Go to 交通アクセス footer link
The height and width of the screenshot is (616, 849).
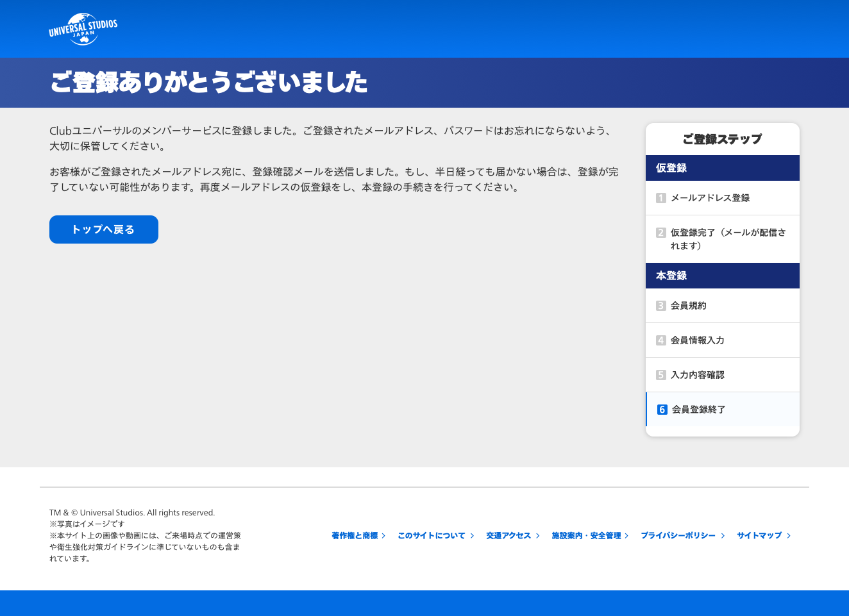click(513, 536)
